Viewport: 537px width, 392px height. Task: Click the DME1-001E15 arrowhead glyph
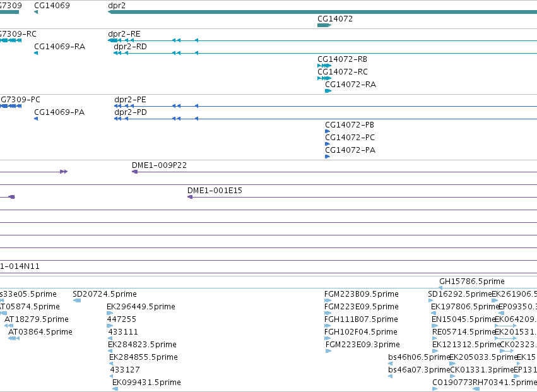[190, 197]
